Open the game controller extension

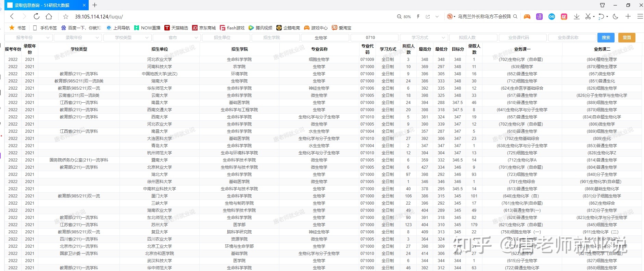(x=527, y=16)
